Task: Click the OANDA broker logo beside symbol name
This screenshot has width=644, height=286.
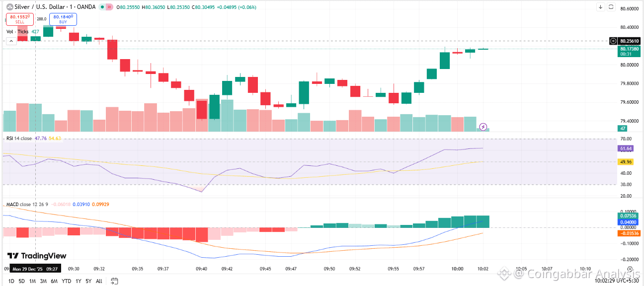Action: (x=10, y=7)
